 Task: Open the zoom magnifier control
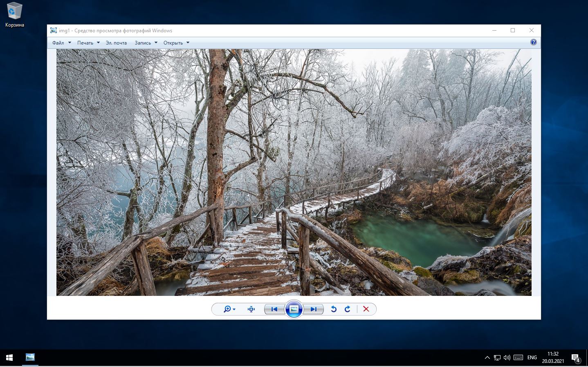click(x=229, y=309)
